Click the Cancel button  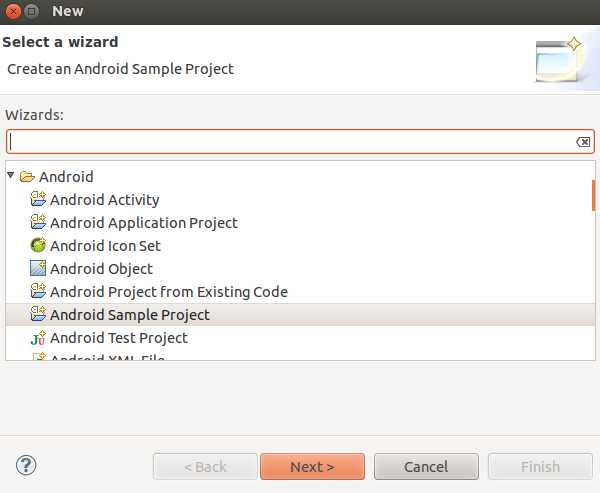click(x=426, y=467)
